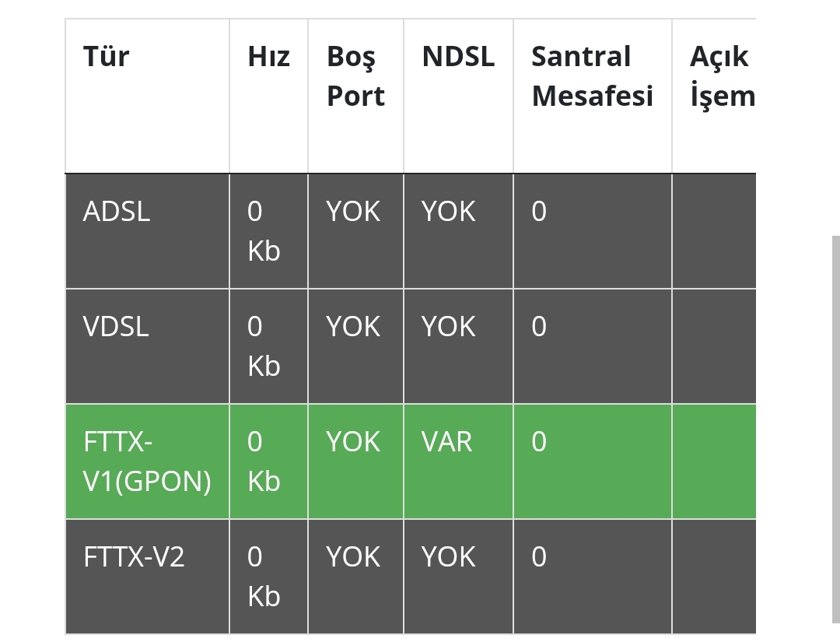Click the FTTX-V2 row's NDSL YOK cell
840x642 pixels.
(448, 557)
